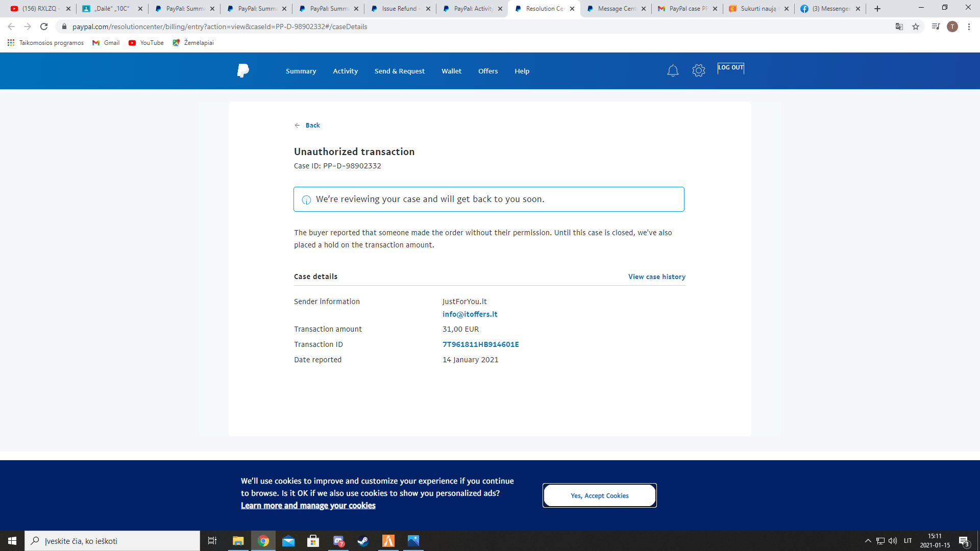Open the notifications bell icon
This screenshot has width=980, height=551.
pos(673,71)
